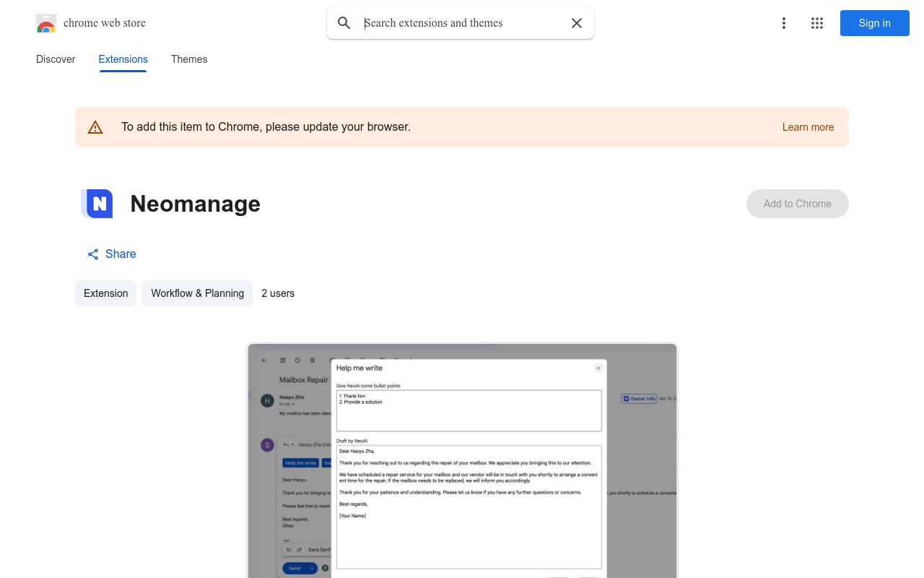Open the Workflow & Planning category
This screenshot has height=578, width=924.
pyautogui.click(x=197, y=293)
